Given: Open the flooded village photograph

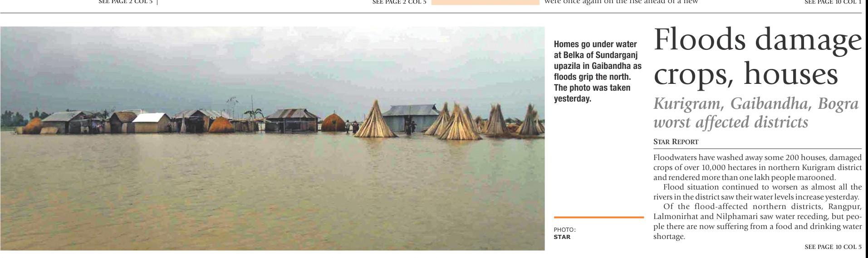Looking at the screenshot, I should coord(272,138).
